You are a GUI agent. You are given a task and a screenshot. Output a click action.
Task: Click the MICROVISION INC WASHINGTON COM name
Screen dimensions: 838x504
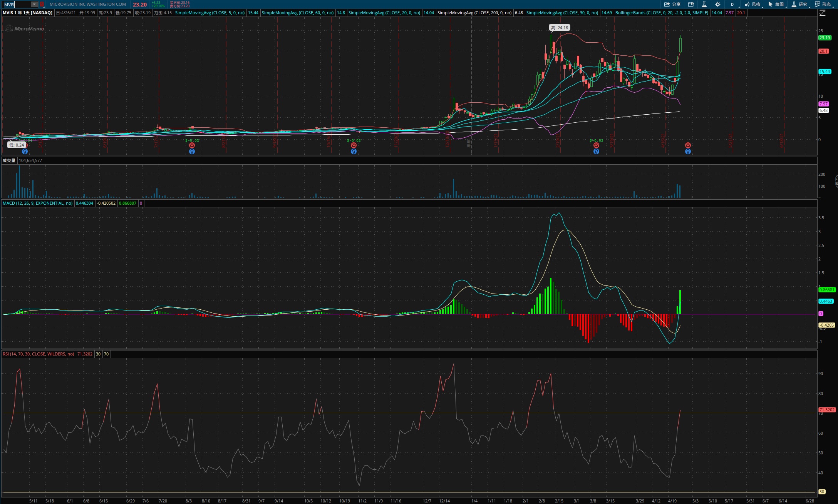point(88,4)
